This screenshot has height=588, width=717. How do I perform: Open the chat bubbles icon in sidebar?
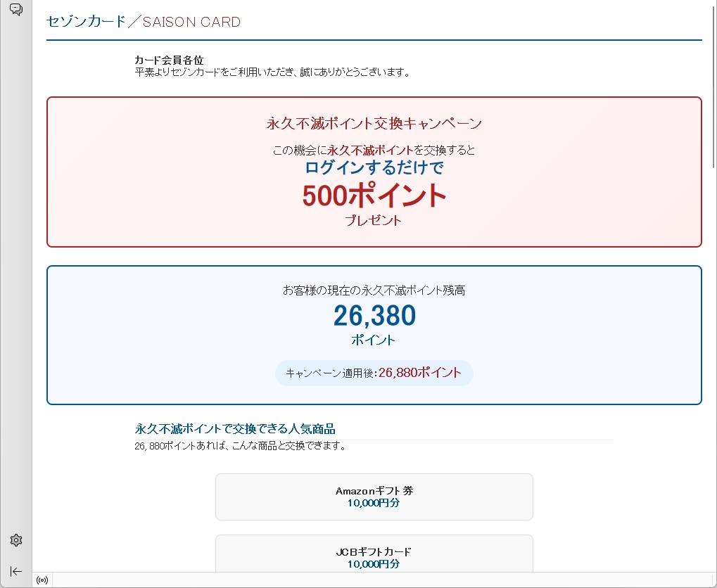click(x=15, y=10)
